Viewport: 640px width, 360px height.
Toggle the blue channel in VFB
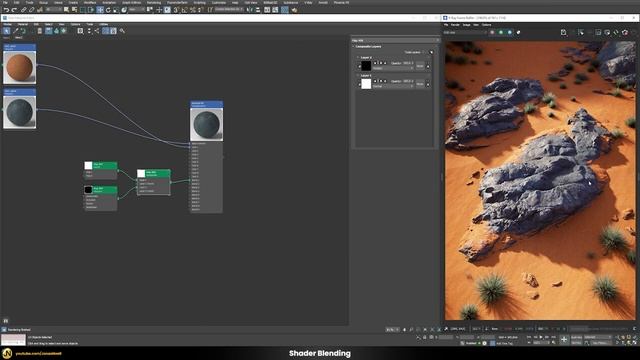point(509,32)
